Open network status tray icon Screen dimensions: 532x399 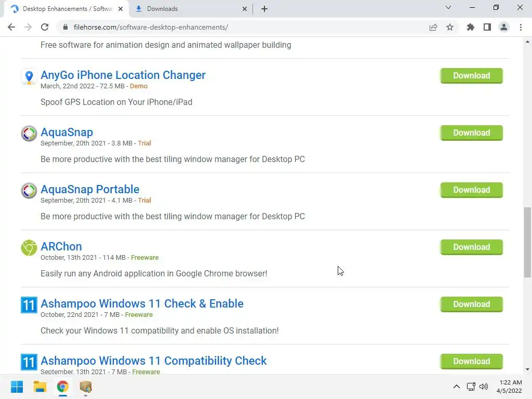coord(471,387)
